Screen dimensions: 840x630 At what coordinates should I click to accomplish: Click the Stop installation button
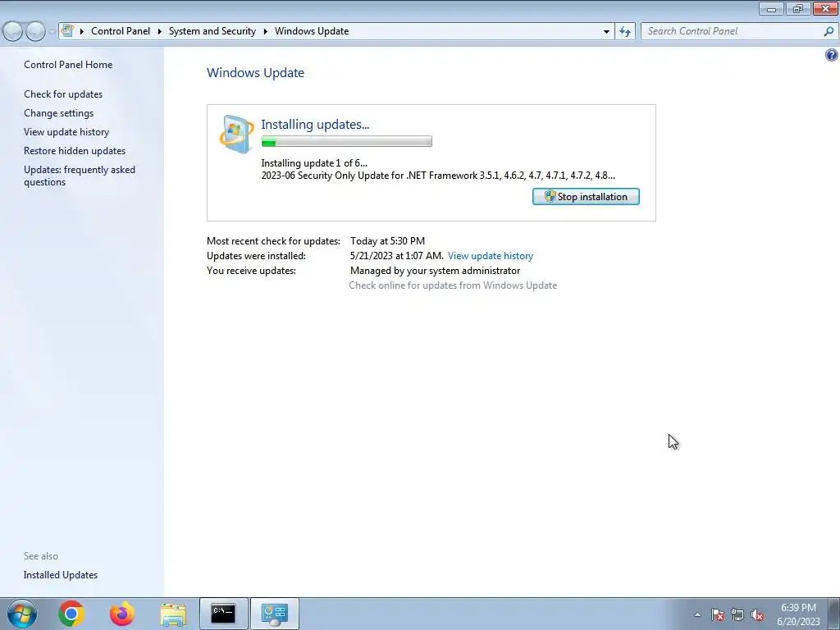[586, 197]
